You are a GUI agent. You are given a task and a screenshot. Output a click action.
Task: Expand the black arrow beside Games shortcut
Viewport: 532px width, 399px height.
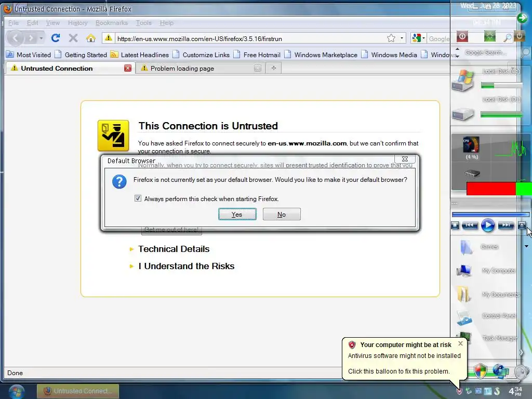pos(526,246)
